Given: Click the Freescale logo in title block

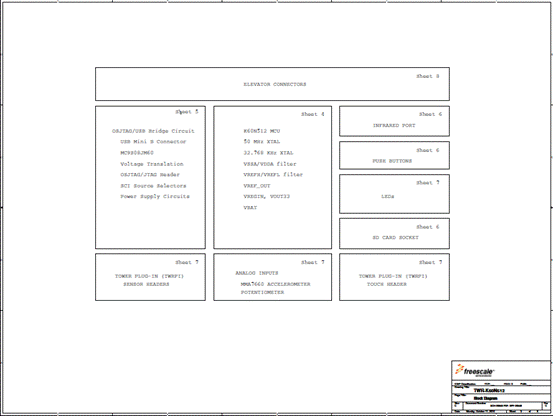Looking at the screenshot, I should click(475, 370).
